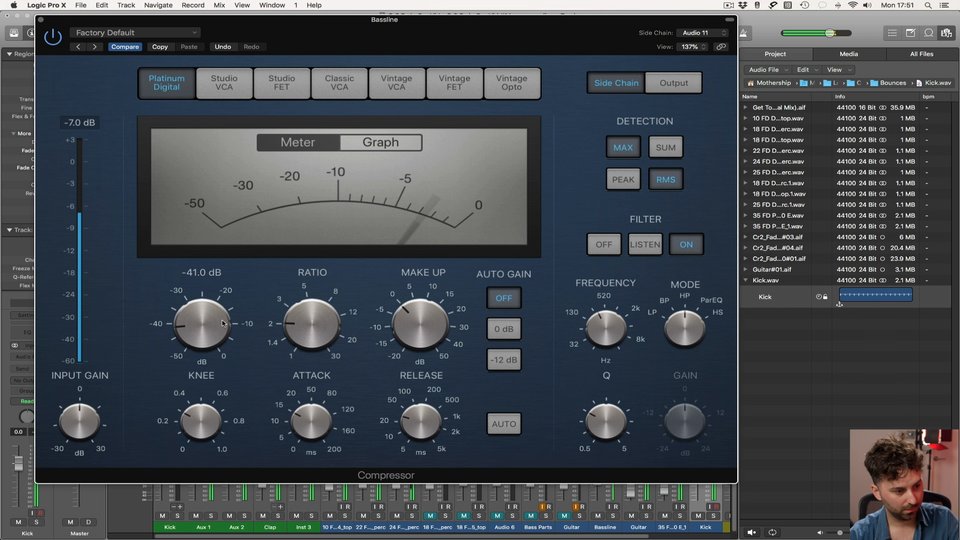Switch to the All Files tab
This screenshot has width=960, height=540.
pos(921,54)
